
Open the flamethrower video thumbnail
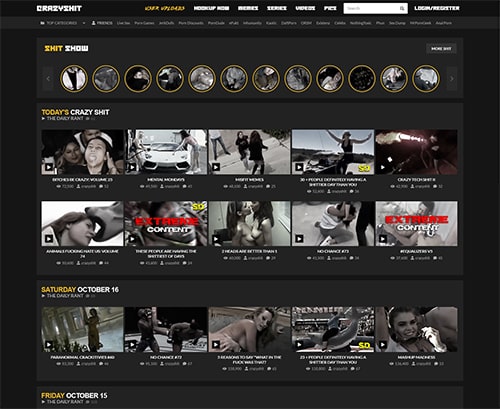click(416, 152)
